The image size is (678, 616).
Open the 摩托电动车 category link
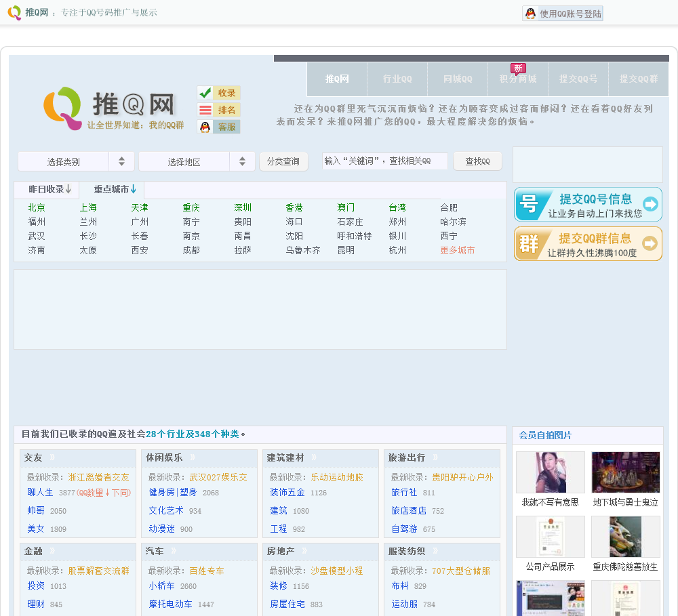click(170, 604)
